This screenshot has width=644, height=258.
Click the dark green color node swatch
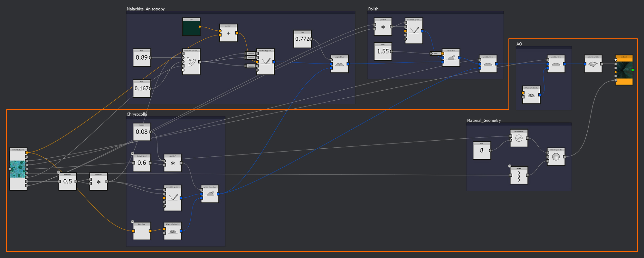coord(191,28)
